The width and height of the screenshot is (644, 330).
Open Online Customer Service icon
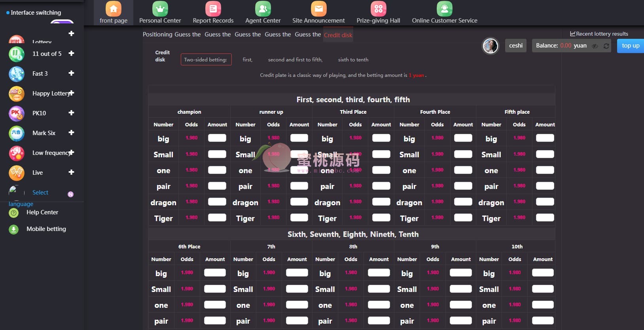click(x=444, y=9)
